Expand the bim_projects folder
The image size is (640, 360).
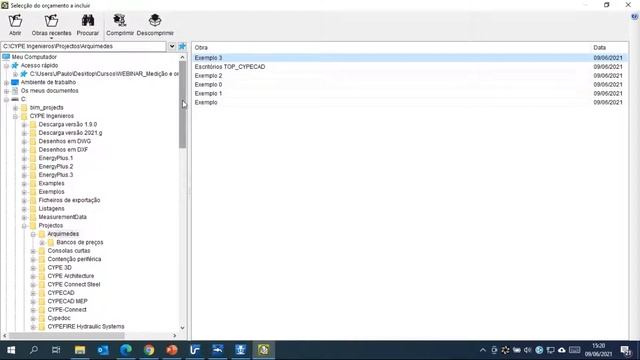(x=16, y=108)
